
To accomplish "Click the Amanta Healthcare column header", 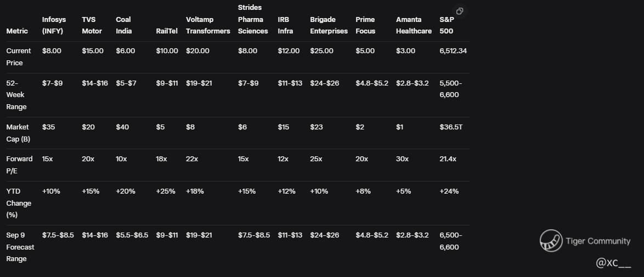I will coord(414,25).
